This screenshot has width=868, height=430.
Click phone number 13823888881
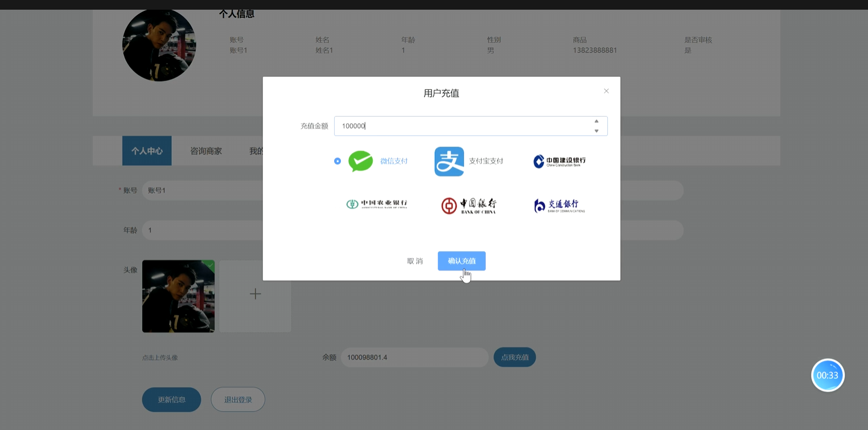click(x=595, y=50)
